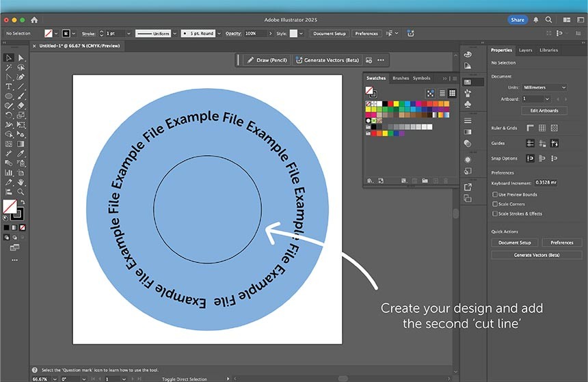This screenshot has width=588, height=382.
Task: Select the Untitled-1 document tab
Action: coord(79,46)
